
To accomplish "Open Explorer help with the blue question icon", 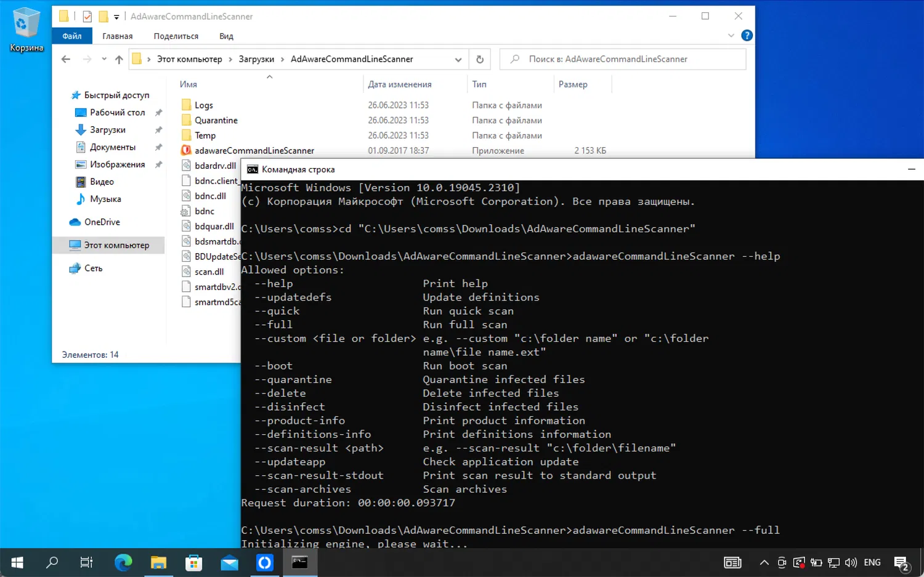I will 747,36.
